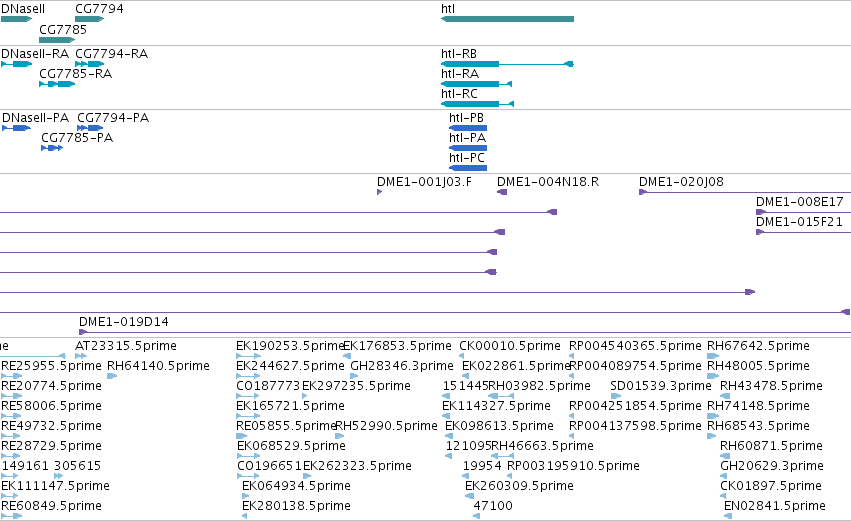Screen dimensions: 851x521
Task: Click the DME1-019D14 BAC feature
Action: [465, 332]
